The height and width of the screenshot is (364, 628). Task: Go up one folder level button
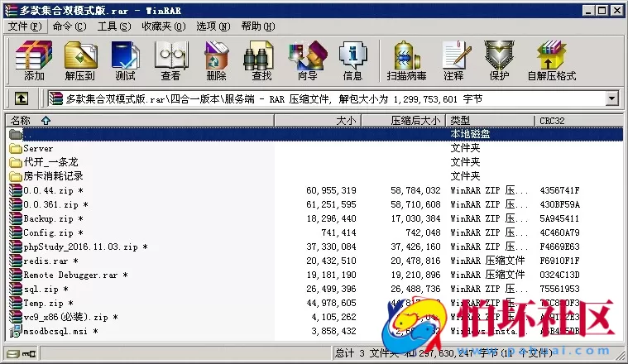pyautogui.click(x=22, y=98)
